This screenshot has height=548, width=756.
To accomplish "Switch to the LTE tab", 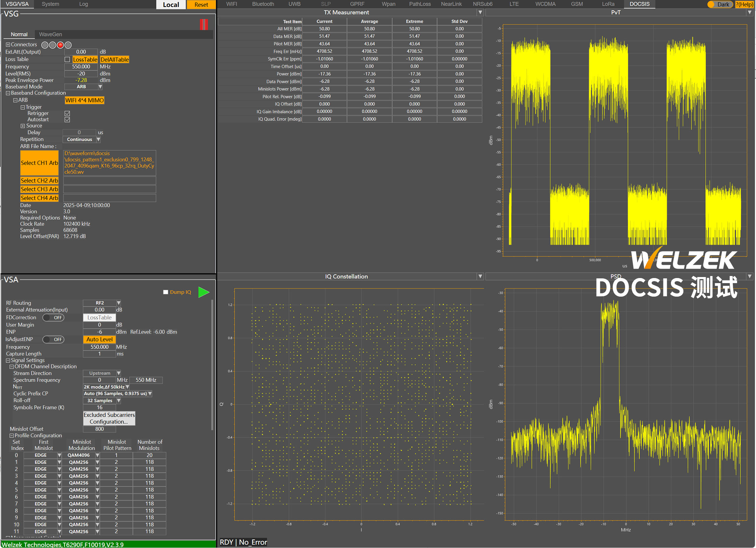I will tap(514, 4).
